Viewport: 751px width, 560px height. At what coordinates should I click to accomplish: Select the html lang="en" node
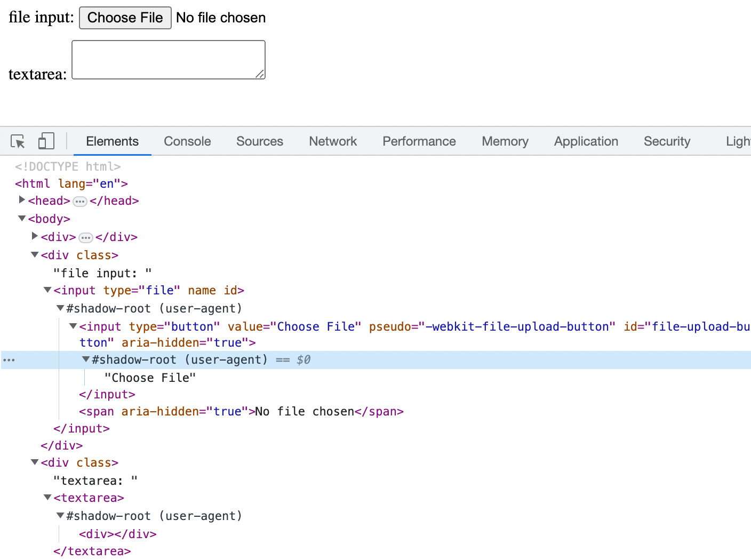point(71,184)
